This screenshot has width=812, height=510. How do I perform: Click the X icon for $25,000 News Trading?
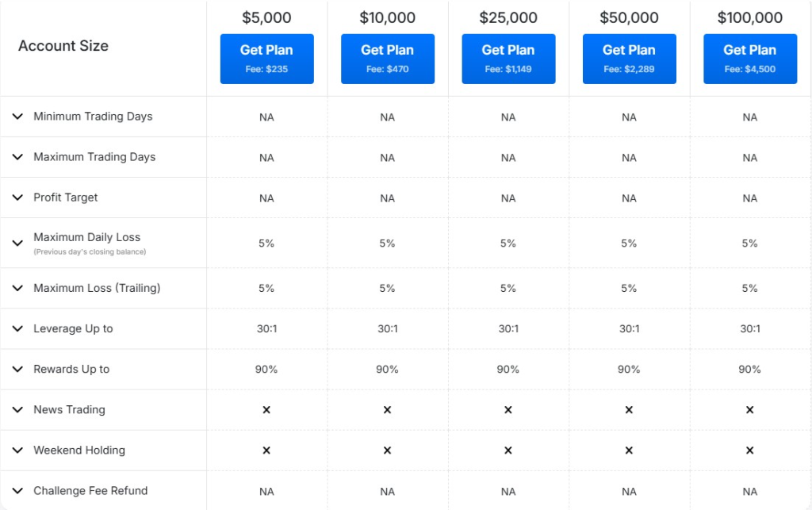[x=508, y=410]
